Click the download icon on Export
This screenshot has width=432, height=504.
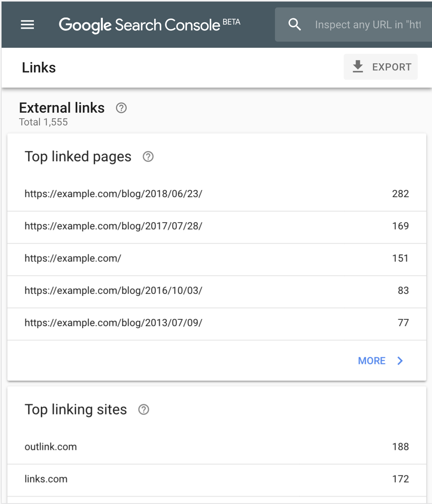tap(357, 66)
